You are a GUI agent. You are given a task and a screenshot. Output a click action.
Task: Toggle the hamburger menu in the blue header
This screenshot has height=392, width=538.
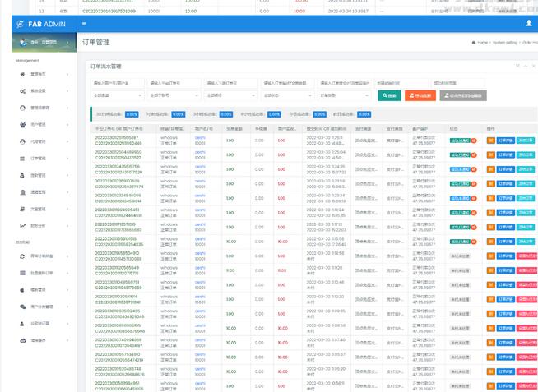[84, 24]
